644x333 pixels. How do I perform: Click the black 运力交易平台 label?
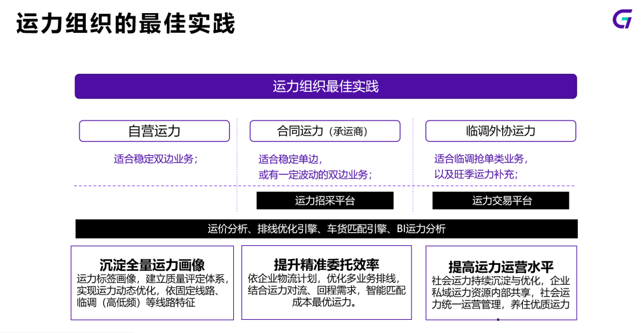point(501,201)
